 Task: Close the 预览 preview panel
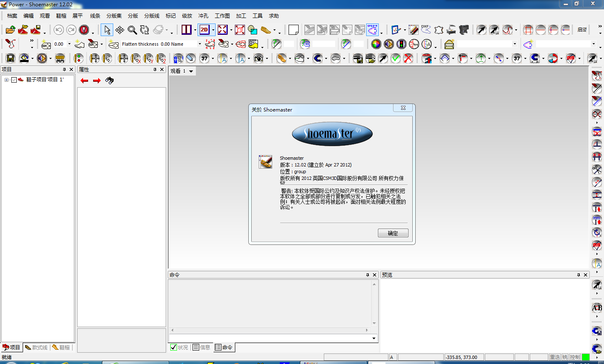(x=586, y=275)
